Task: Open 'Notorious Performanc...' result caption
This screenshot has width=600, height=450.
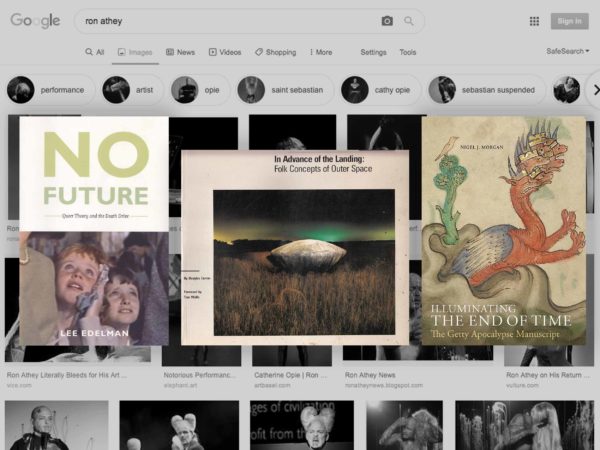Action: (200, 375)
